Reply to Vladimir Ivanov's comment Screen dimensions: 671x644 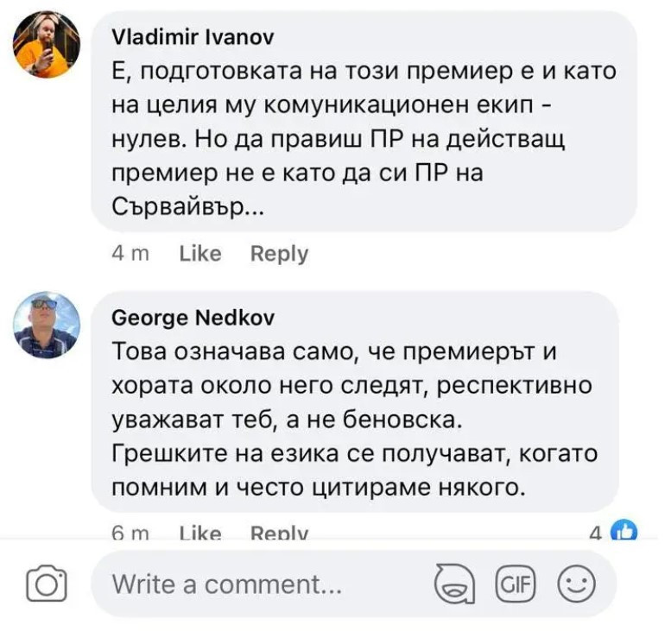click(279, 254)
